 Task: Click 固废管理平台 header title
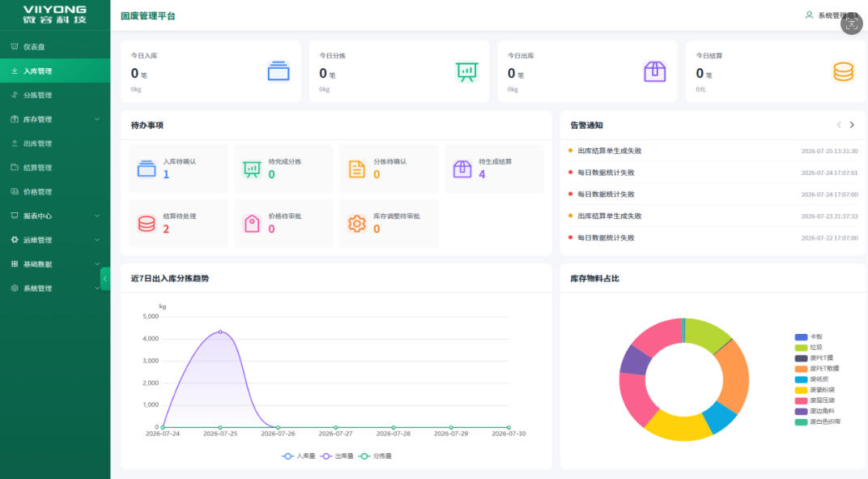(x=148, y=15)
